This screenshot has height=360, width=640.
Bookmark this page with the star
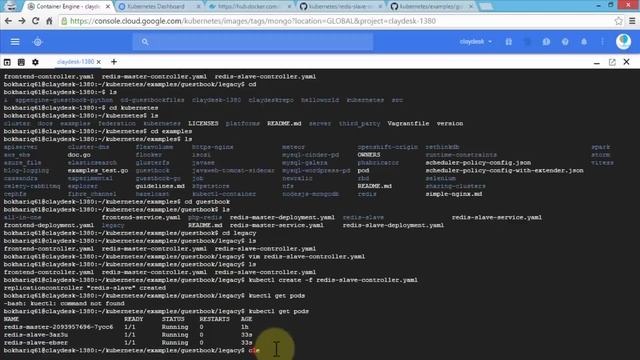click(x=618, y=21)
